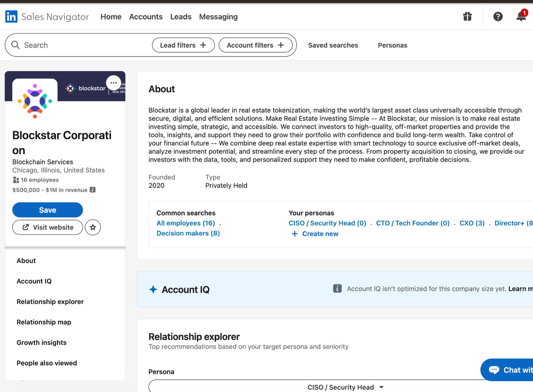
Task: Click the Blockstar company logo
Action: [35, 101]
